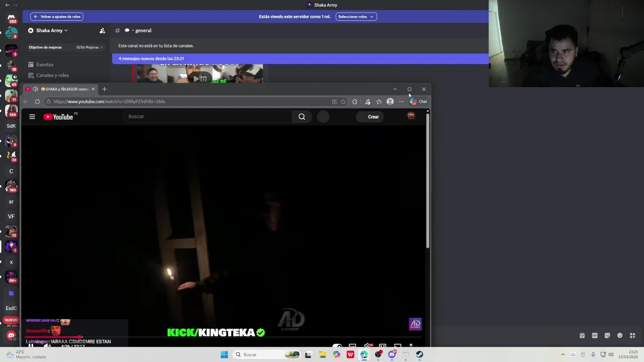Image resolution: width=644 pixels, height=362 pixels.
Task: Select the SHAKA y ÑAJASOR browser tab
Action: click(x=60, y=89)
